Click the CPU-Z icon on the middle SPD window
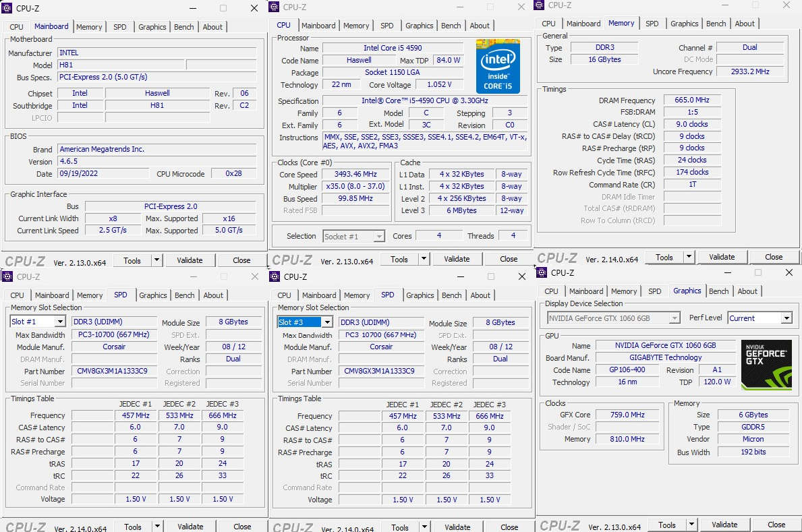The height and width of the screenshot is (532, 802). (x=275, y=276)
